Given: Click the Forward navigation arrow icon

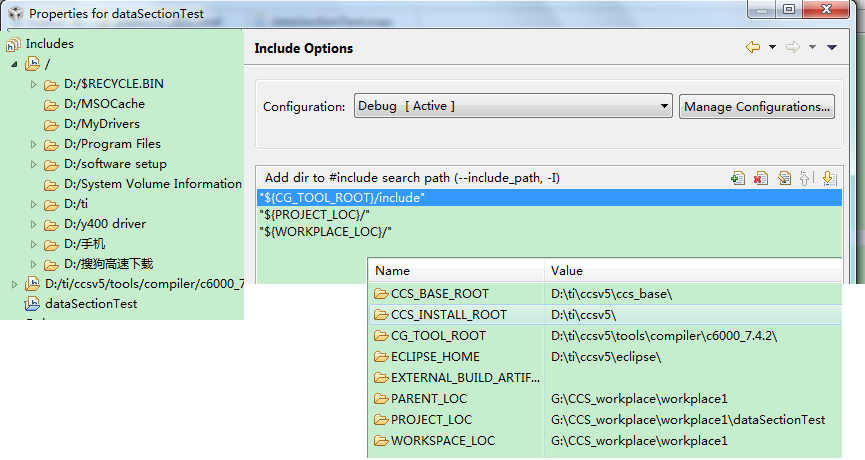Looking at the screenshot, I should pyautogui.click(x=793, y=47).
